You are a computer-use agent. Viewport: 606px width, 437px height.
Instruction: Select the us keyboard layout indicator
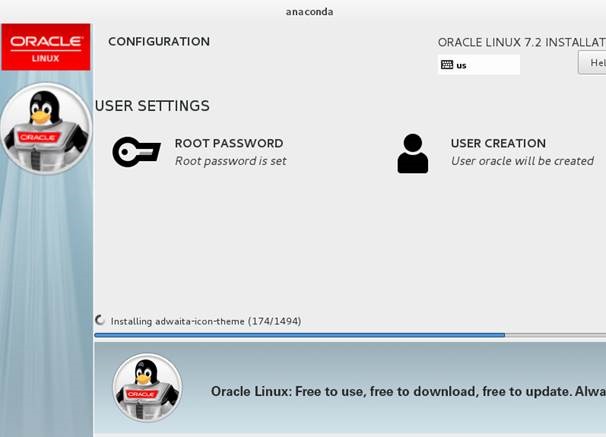point(478,65)
